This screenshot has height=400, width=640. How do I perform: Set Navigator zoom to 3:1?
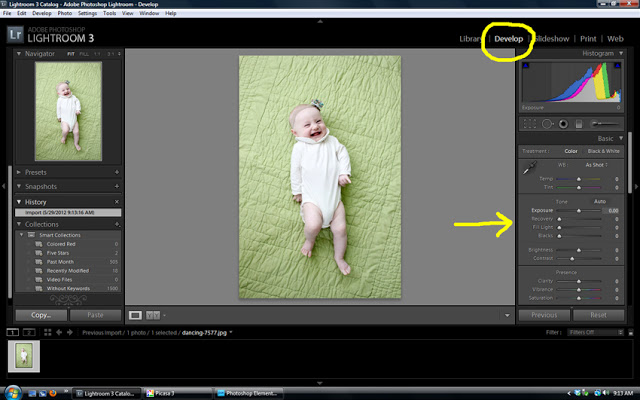(110, 54)
